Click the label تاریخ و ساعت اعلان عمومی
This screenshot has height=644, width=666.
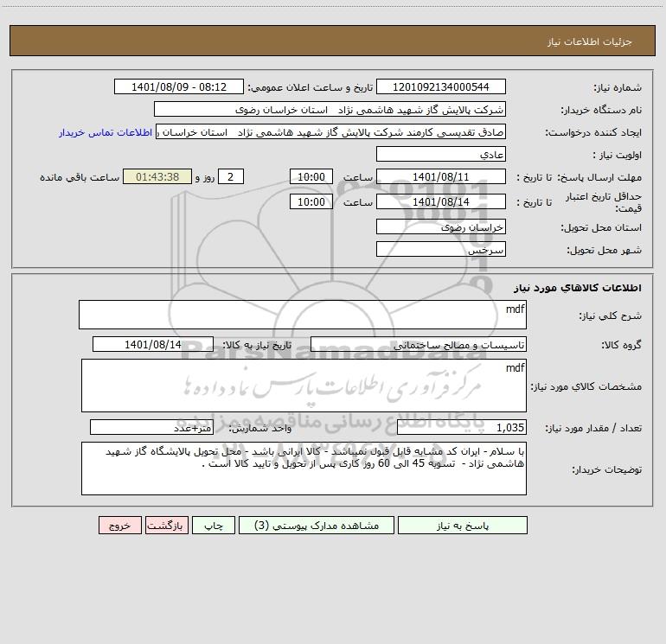[x=311, y=87]
